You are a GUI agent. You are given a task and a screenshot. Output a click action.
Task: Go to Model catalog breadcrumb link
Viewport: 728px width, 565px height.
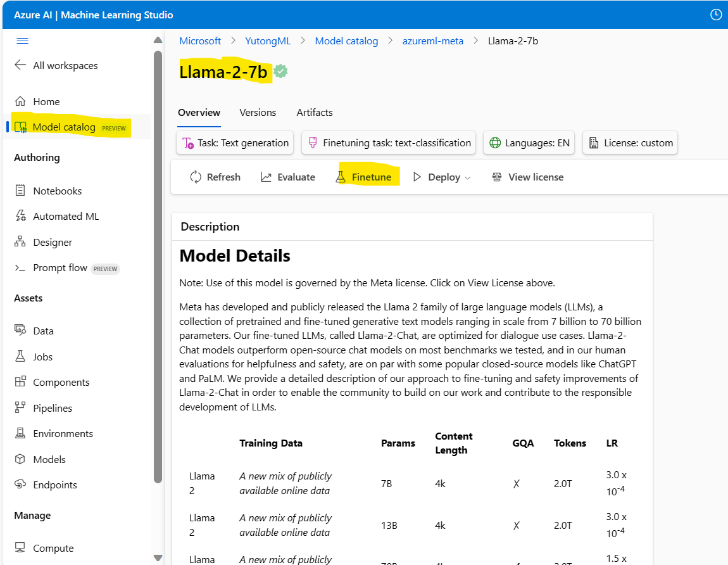pos(346,41)
